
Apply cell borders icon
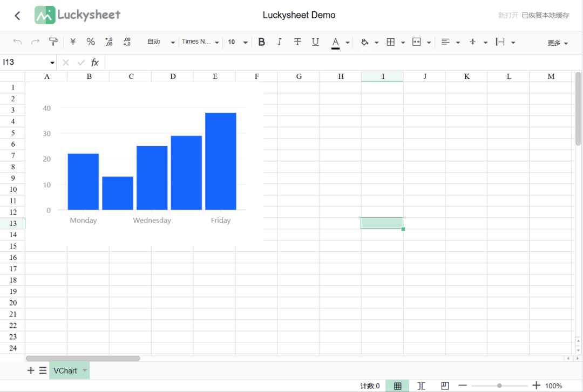pos(390,42)
